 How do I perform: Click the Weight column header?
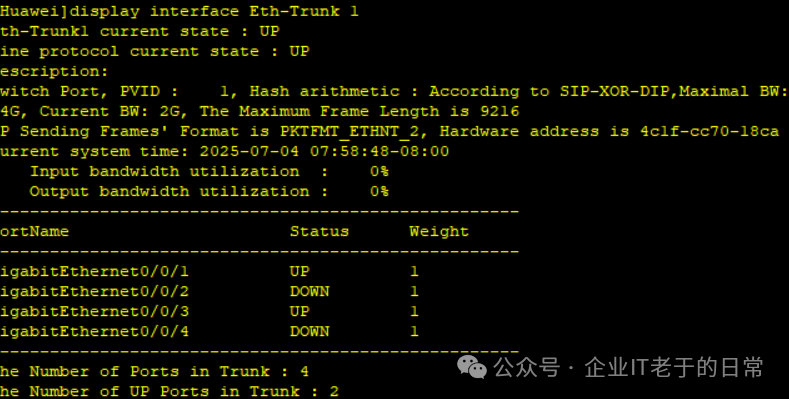pyautogui.click(x=439, y=231)
